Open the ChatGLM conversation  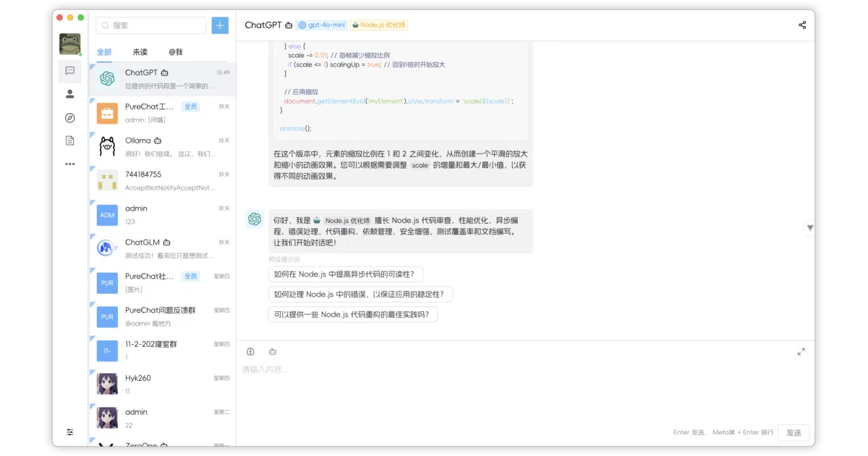tap(162, 249)
